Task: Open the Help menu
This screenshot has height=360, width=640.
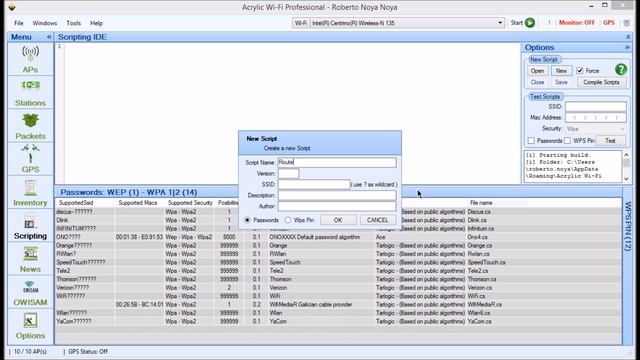Action: (x=96, y=23)
